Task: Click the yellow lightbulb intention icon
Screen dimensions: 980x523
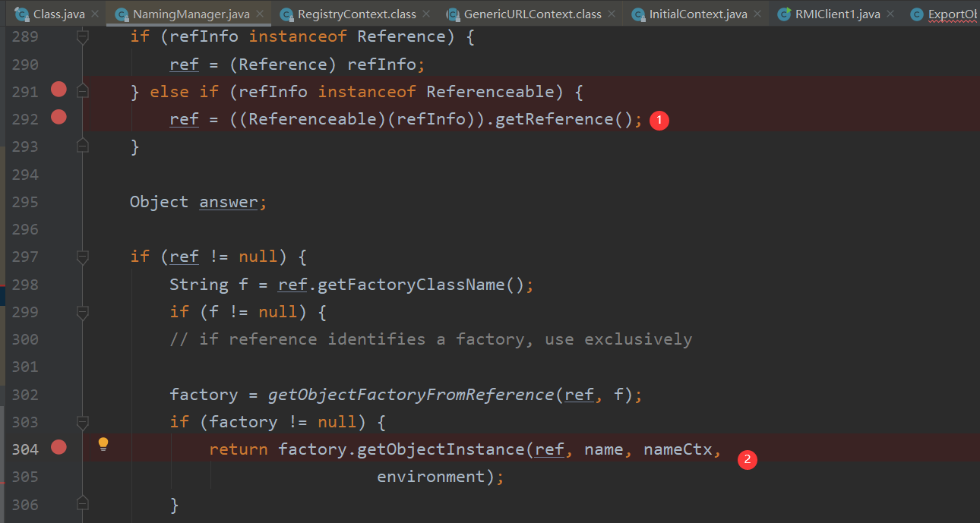Action: click(x=103, y=445)
